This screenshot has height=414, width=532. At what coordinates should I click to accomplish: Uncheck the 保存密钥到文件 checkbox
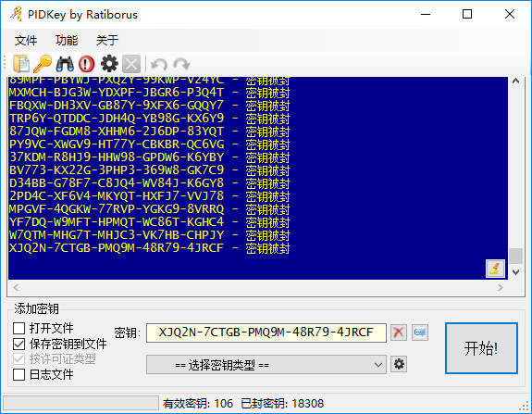[x=19, y=344]
